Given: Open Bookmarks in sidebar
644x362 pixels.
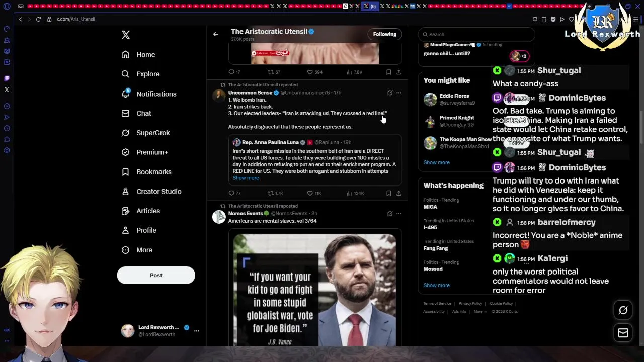Looking at the screenshot, I should pos(146,171).
